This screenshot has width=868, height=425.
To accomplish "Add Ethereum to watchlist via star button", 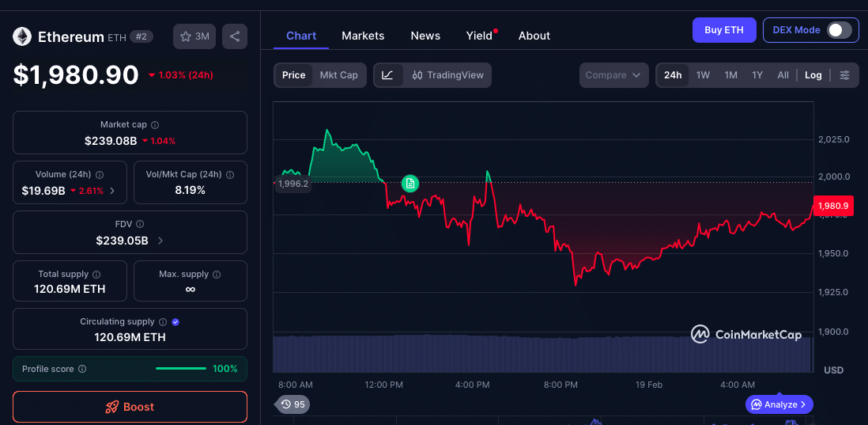I will click(x=194, y=36).
